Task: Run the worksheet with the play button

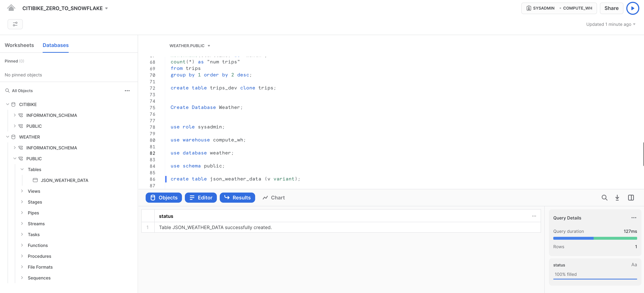Action: click(x=632, y=8)
